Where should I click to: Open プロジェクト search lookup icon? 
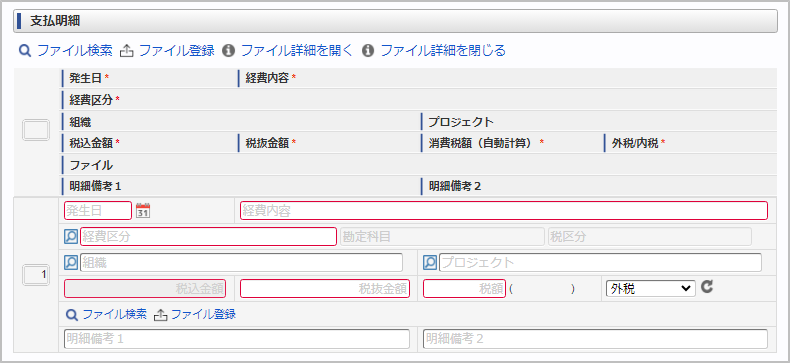pos(430,263)
